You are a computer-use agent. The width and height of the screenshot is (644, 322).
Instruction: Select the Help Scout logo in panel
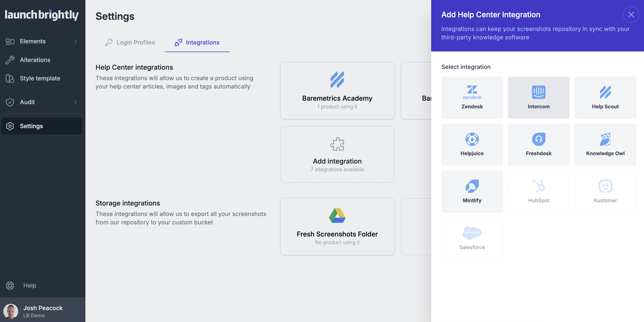(605, 92)
